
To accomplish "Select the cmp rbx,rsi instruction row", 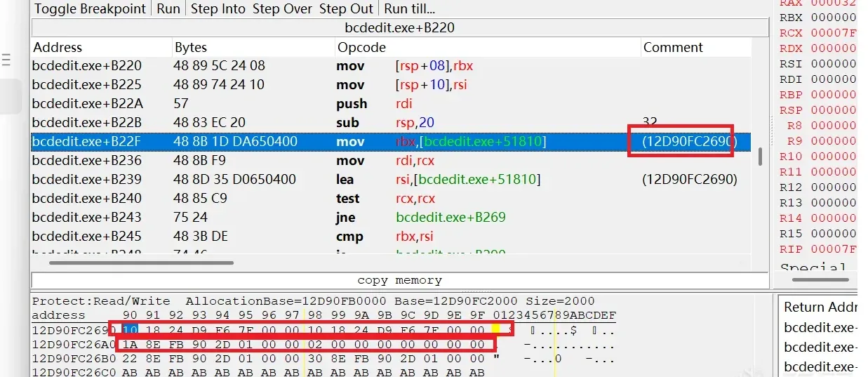I will pos(391,237).
